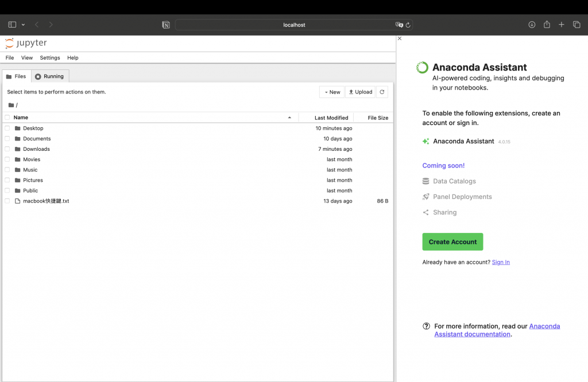Check the Pictures folder checkbox
The height and width of the screenshot is (382, 588).
pyautogui.click(x=7, y=180)
